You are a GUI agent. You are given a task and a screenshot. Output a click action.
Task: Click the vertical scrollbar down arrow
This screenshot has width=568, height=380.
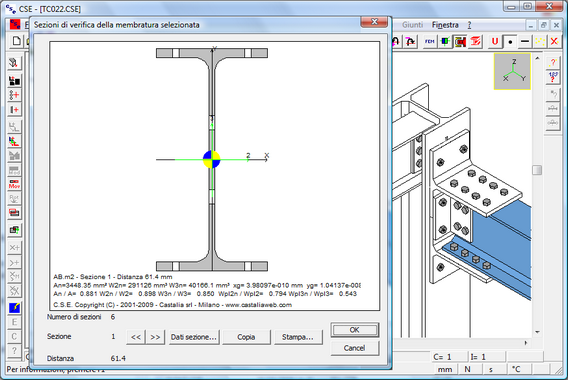click(x=537, y=332)
